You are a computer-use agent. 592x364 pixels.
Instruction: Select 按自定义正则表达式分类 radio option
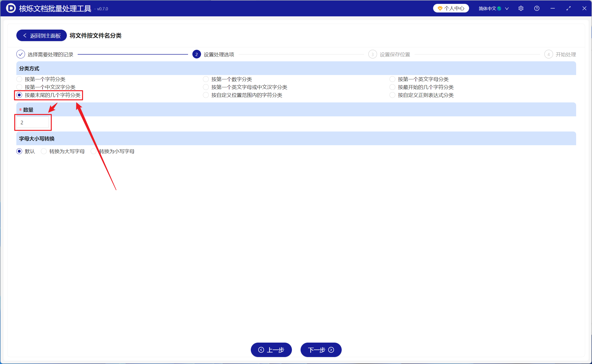click(x=392, y=95)
